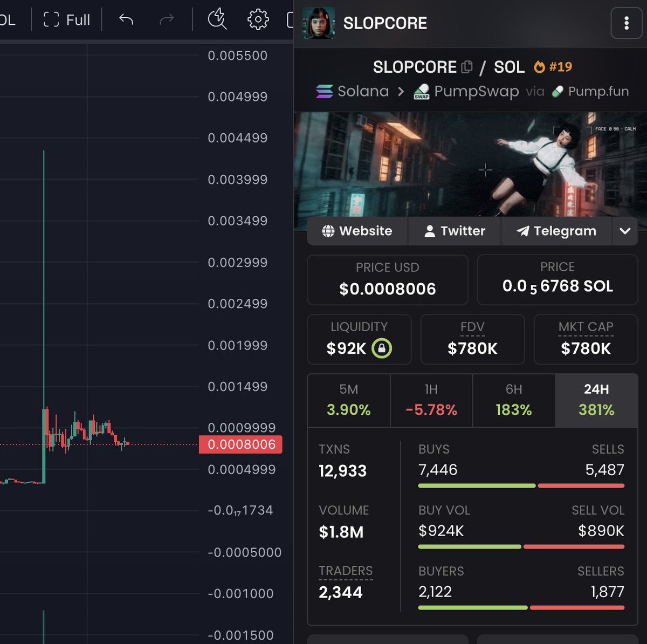
Task: Open the Solana chain link
Action: click(x=353, y=91)
